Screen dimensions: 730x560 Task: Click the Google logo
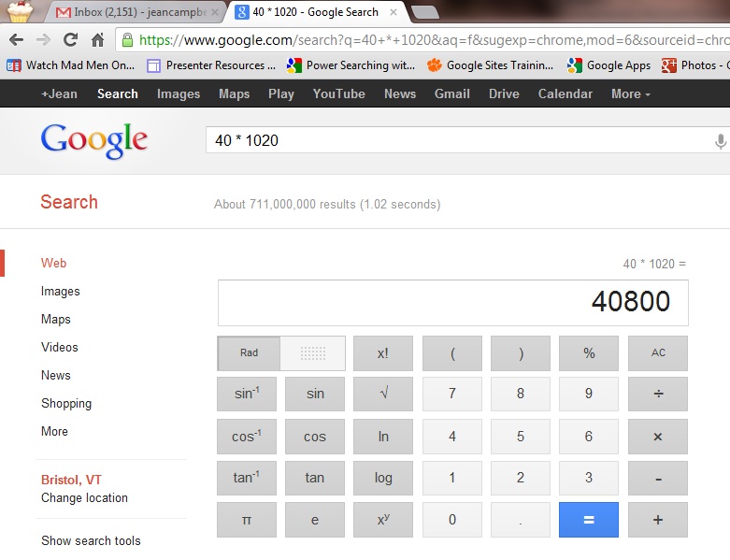point(94,141)
